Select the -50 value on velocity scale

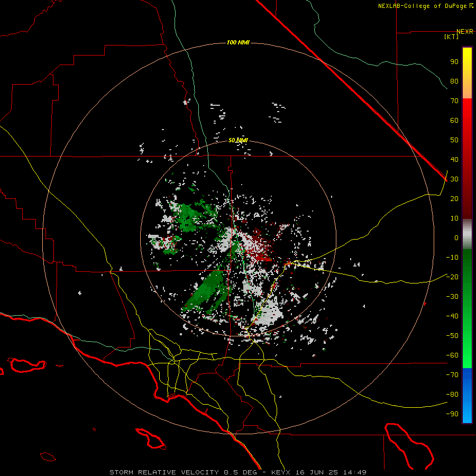(x=452, y=336)
